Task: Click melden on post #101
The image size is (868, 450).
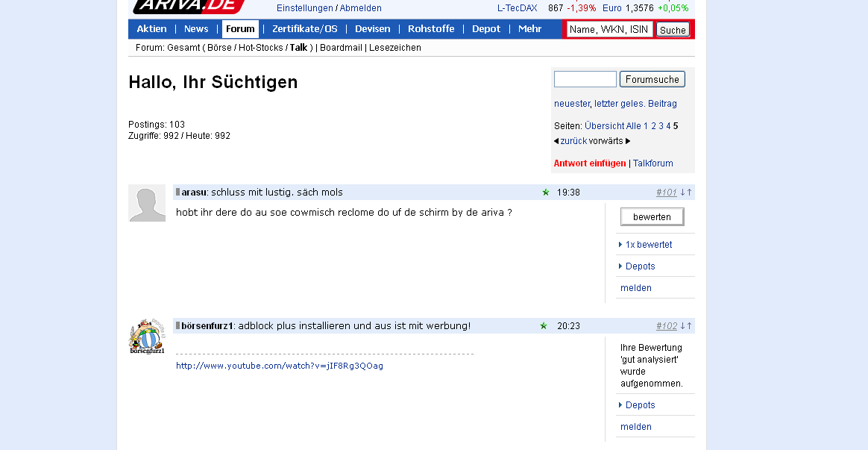Action: pos(636,287)
